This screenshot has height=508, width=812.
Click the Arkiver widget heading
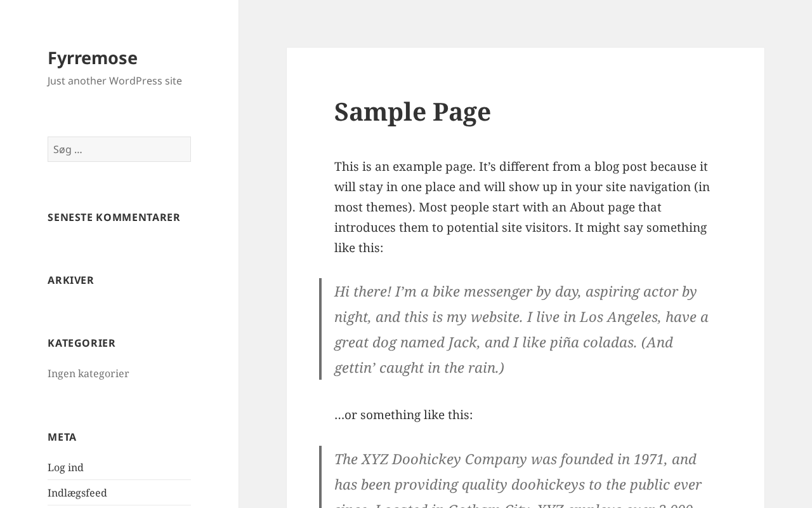(71, 280)
